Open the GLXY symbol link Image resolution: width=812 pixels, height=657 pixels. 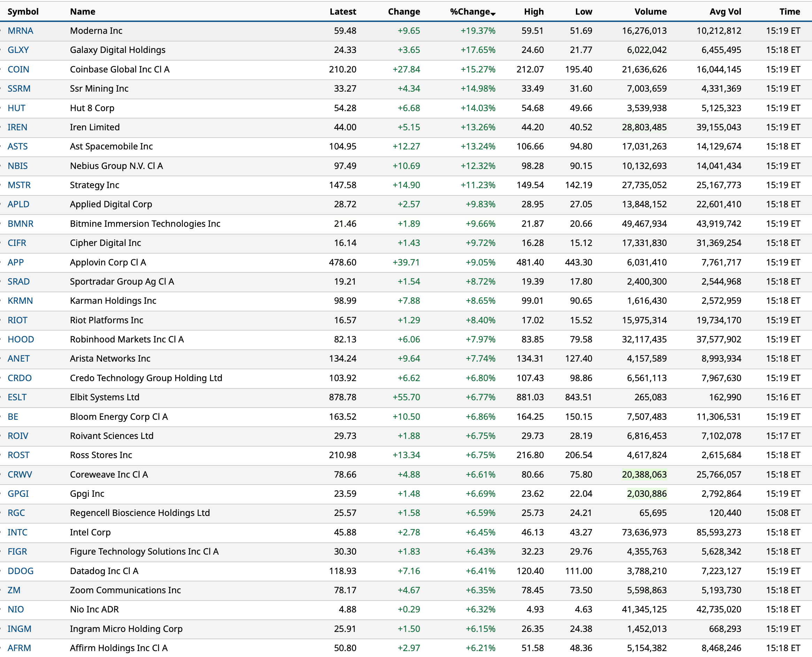click(x=18, y=50)
